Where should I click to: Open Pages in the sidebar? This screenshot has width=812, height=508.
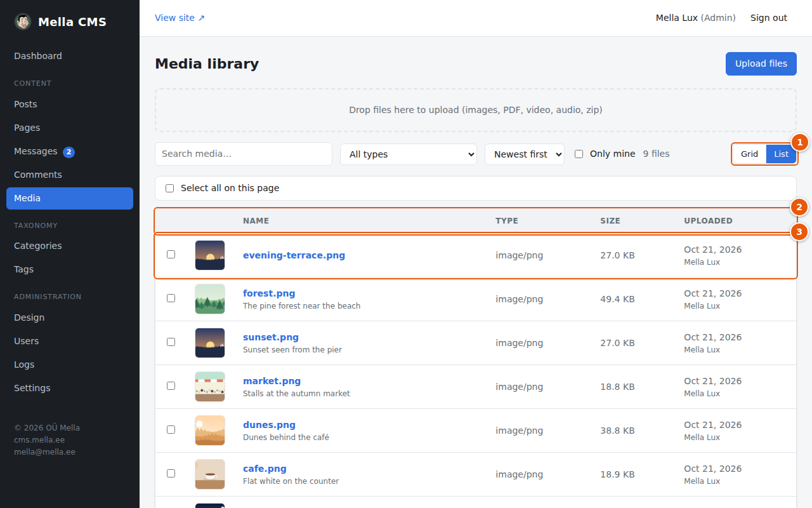click(70, 128)
